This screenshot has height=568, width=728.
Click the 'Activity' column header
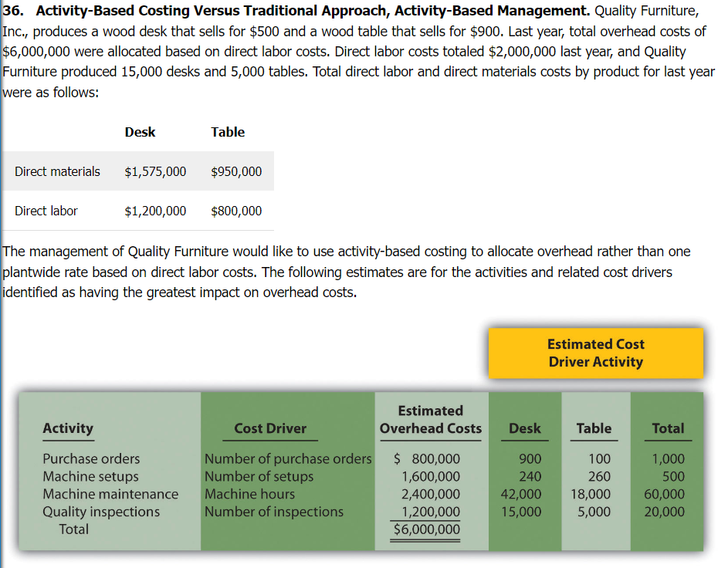click(68, 428)
